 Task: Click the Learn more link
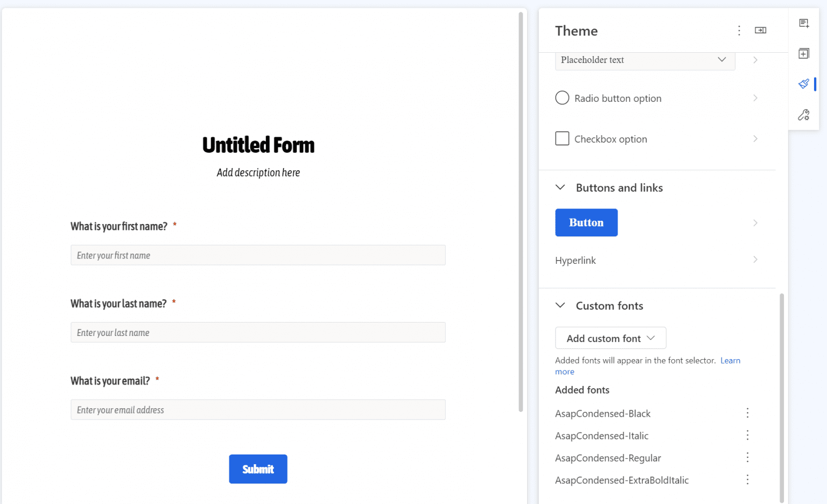click(x=730, y=360)
